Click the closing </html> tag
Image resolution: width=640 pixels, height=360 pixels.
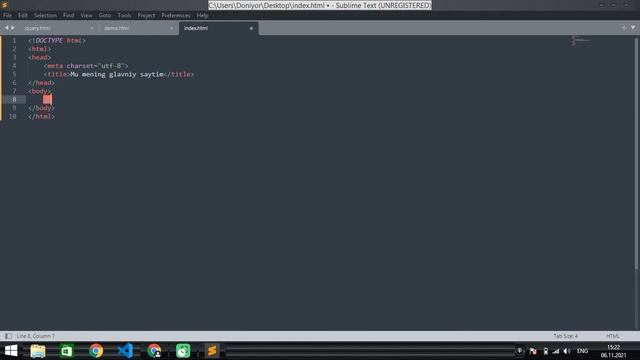tap(41, 116)
